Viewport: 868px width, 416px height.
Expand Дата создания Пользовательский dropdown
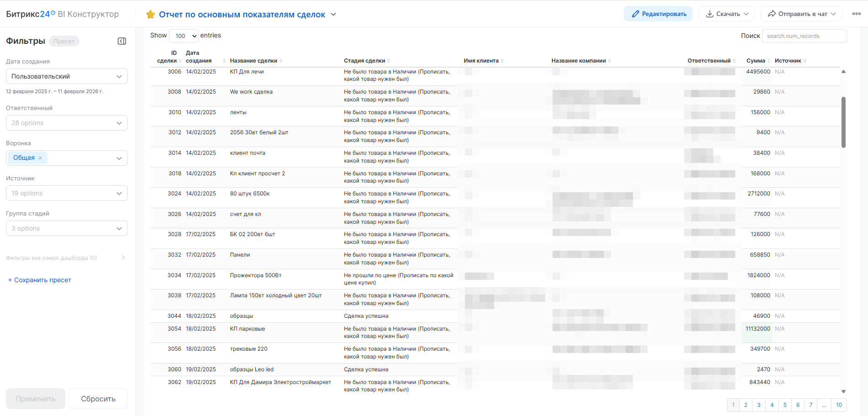pyautogui.click(x=67, y=76)
